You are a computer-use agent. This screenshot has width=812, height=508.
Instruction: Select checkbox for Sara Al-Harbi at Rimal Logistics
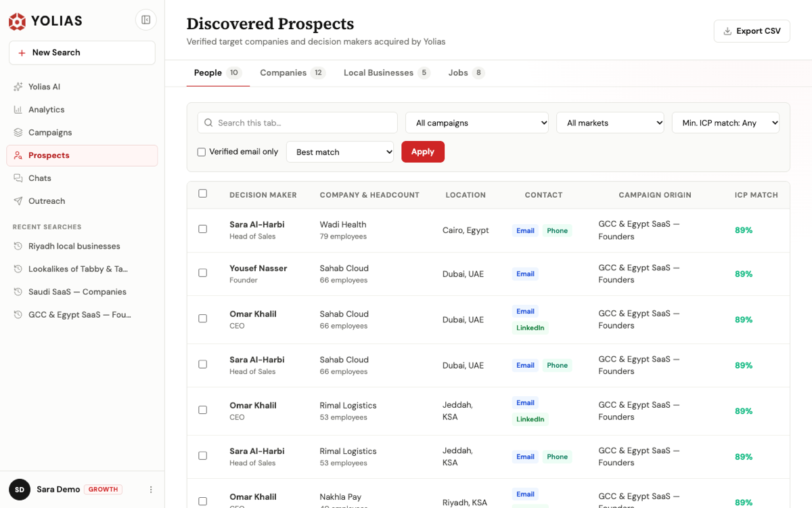(x=202, y=456)
